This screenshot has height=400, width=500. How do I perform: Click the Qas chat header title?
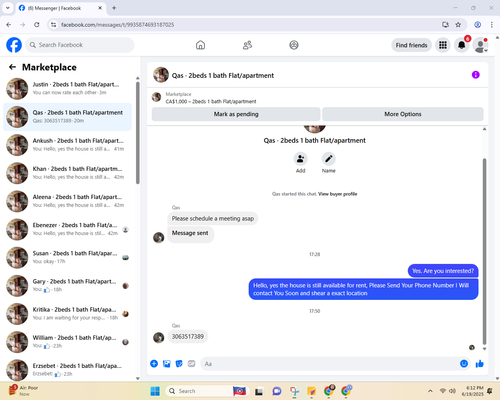[223, 75]
